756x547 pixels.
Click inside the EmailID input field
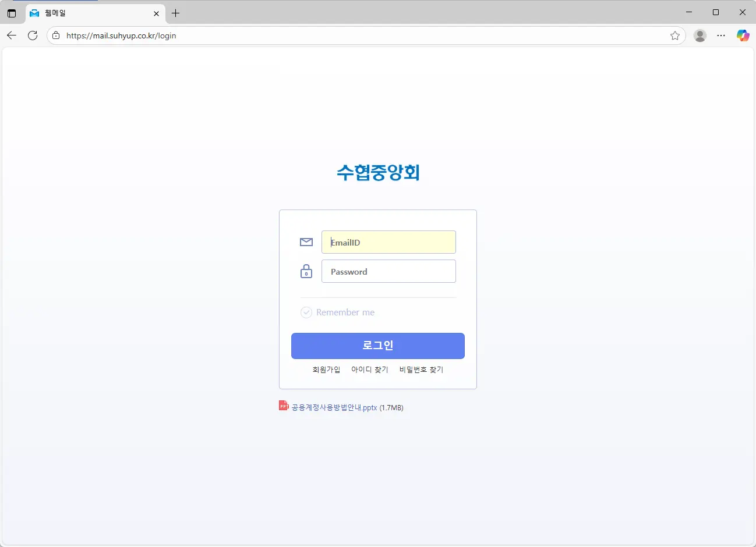coord(388,242)
